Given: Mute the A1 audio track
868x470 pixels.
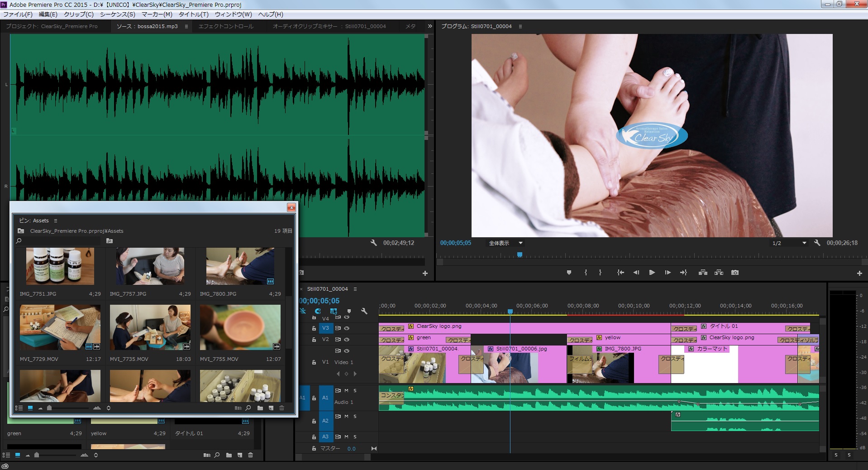Looking at the screenshot, I should (346, 390).
